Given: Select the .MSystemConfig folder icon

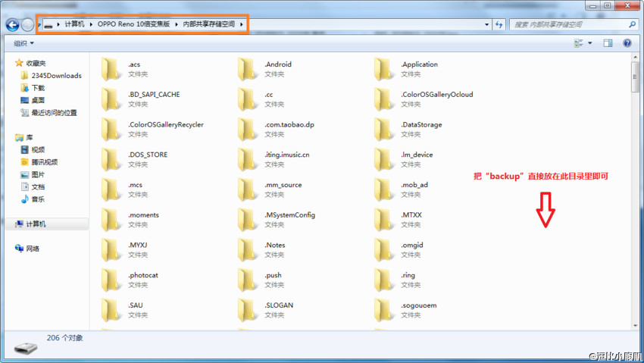Looking at the screenshot, I should click(247, 219).
